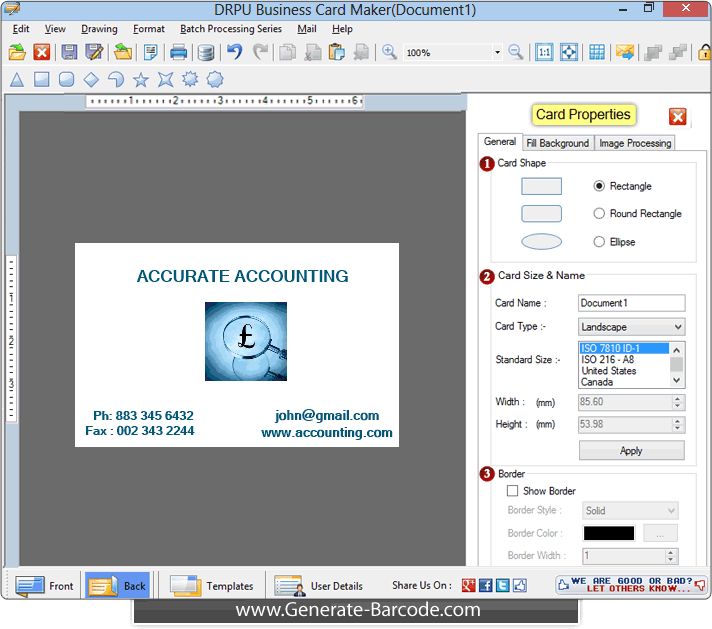The image size is (712, 629).
Task: Select the Rectangle card shape radio
Action: tap(599, 186)
